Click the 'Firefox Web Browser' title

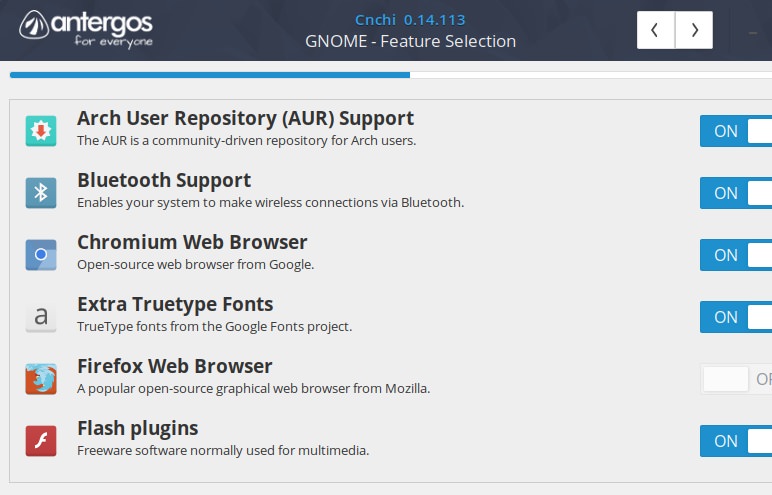[x=174, y=366]
